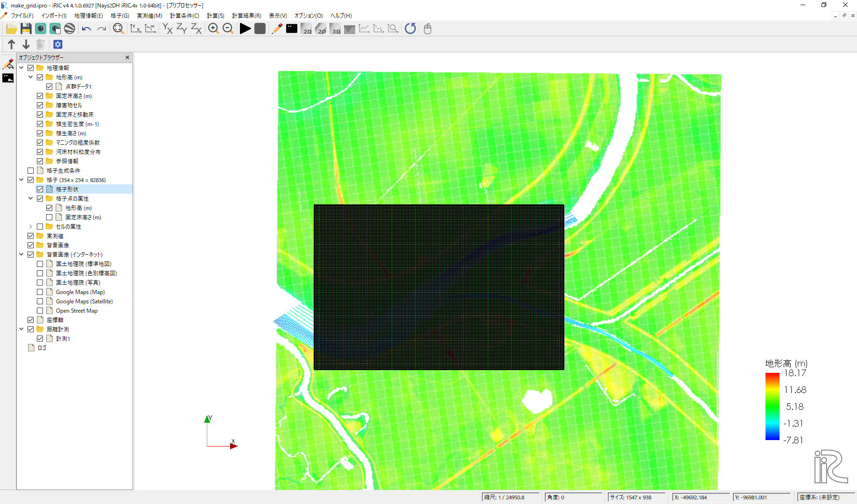
Task: Open the pre-processor pencil icon in toolbar
Action: click(277, 29)
